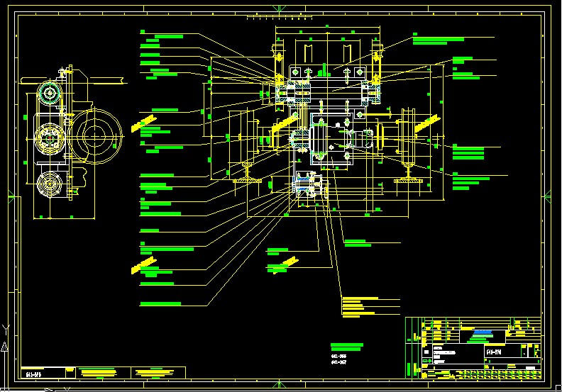Click the blue text block in the title block

[x=483, y=334]
